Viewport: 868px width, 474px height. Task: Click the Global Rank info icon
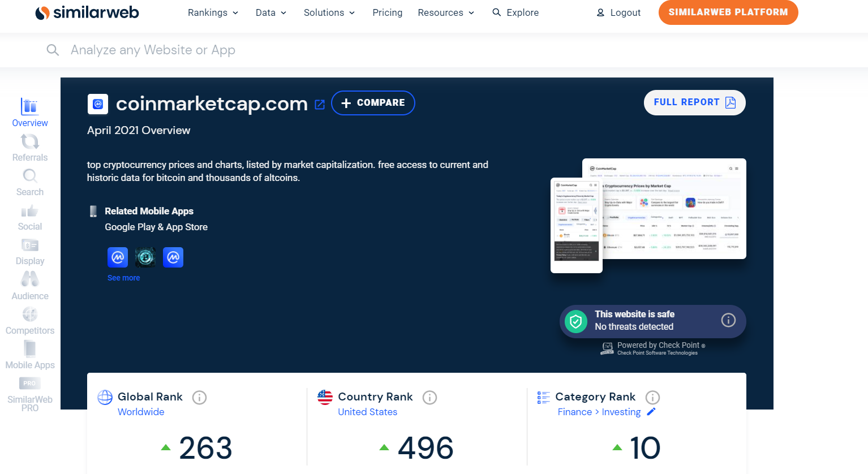tap(199, 398)
